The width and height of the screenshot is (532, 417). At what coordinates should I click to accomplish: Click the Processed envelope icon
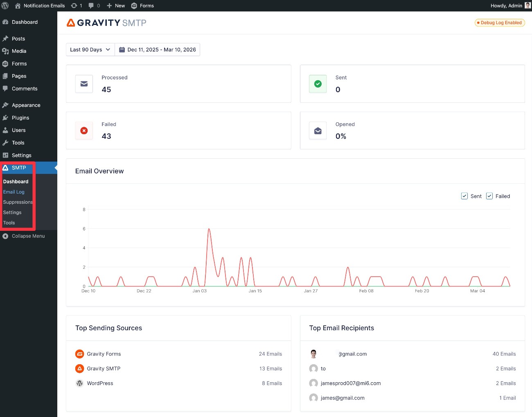pos(84,84)
